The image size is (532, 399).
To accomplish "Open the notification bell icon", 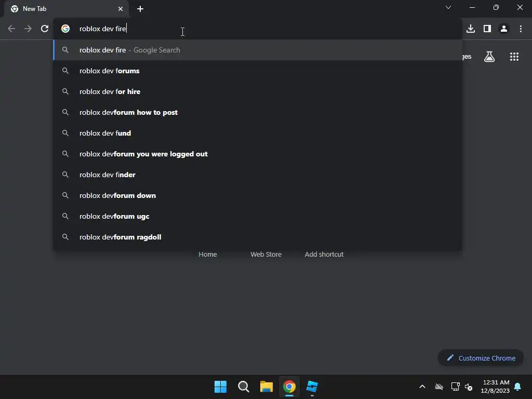I will point(517,387).
